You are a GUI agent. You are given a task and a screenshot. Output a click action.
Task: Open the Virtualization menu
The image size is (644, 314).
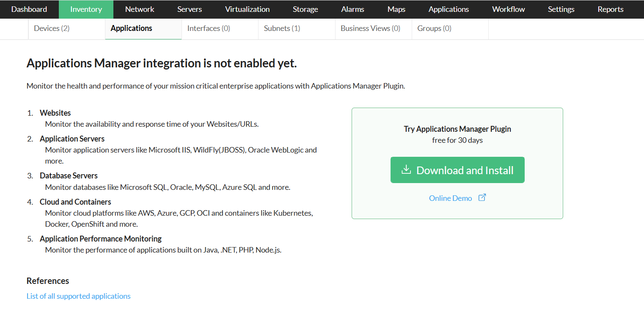tap(247, 9)
